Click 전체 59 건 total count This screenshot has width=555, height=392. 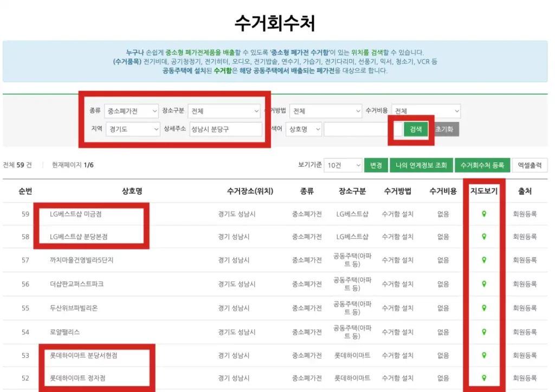tap(17, 165)
